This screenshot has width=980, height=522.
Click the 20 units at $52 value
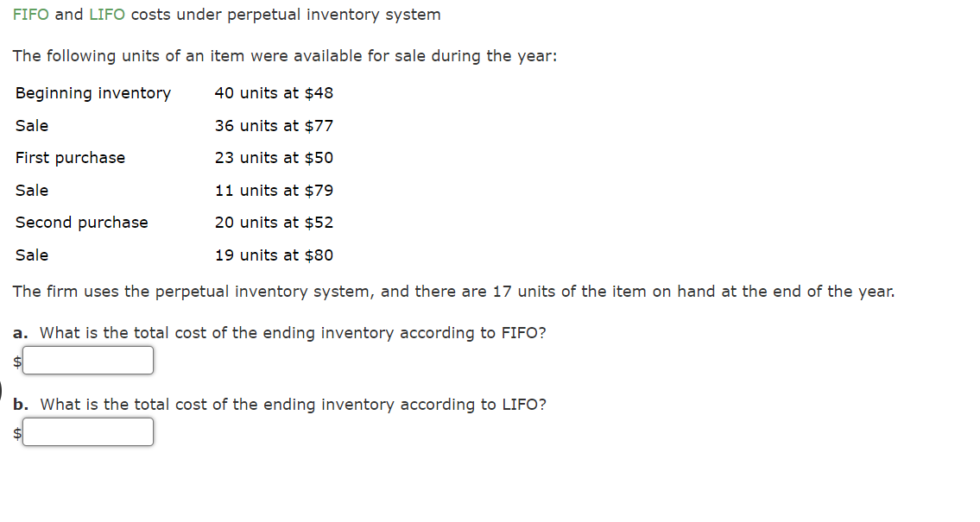click(274, 222)
